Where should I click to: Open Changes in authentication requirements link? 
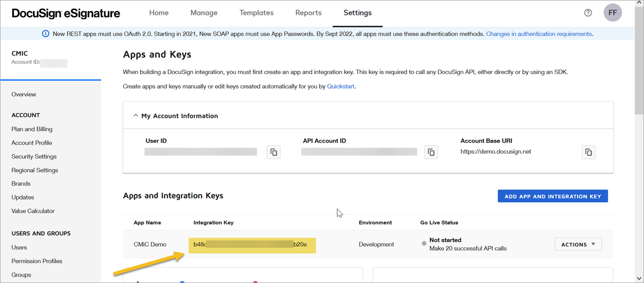(538, 34)
